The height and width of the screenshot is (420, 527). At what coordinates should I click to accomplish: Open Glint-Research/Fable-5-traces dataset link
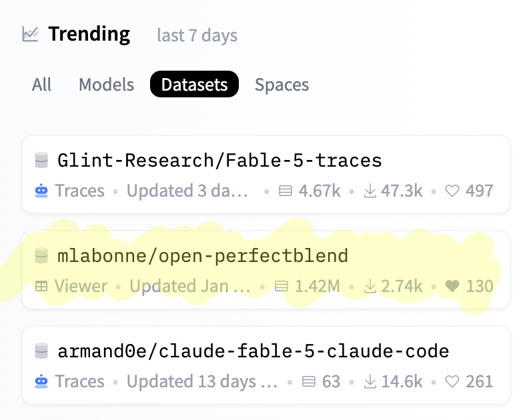click(220, 160)
